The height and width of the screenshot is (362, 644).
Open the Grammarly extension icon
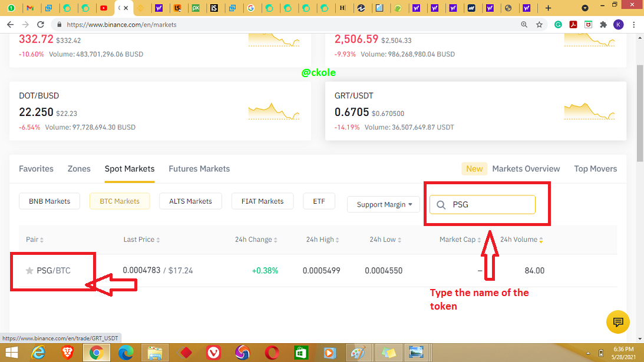(558, 25)
